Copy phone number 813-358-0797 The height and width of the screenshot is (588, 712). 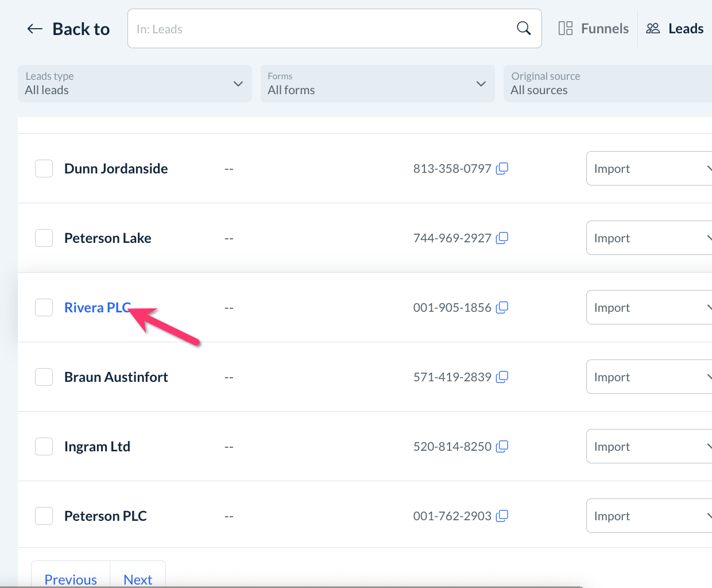tap(502, 168)
